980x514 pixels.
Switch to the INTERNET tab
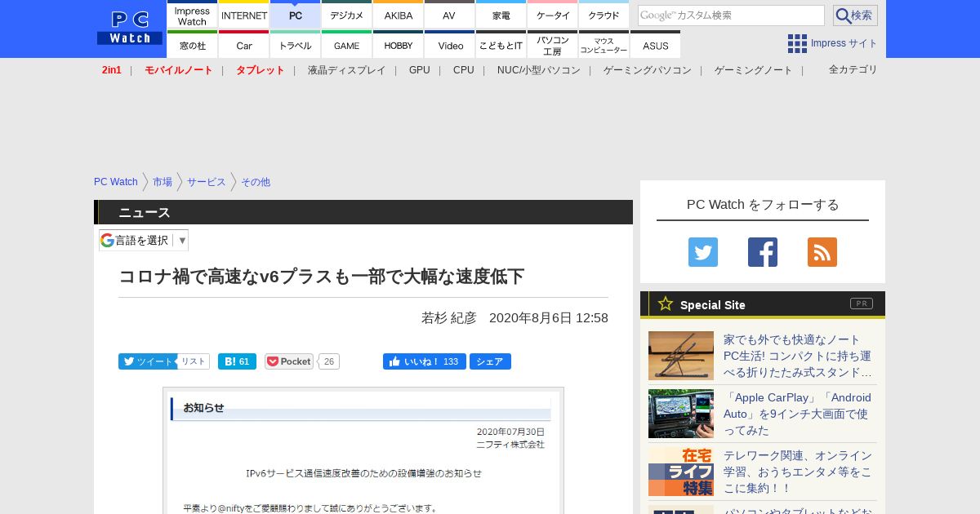[244, 15]
